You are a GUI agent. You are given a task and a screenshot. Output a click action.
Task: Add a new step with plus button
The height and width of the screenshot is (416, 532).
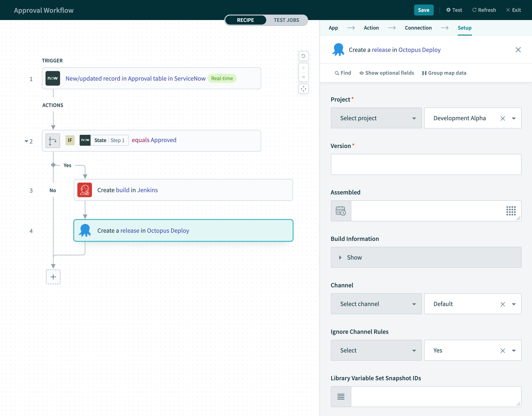[53, 277]
